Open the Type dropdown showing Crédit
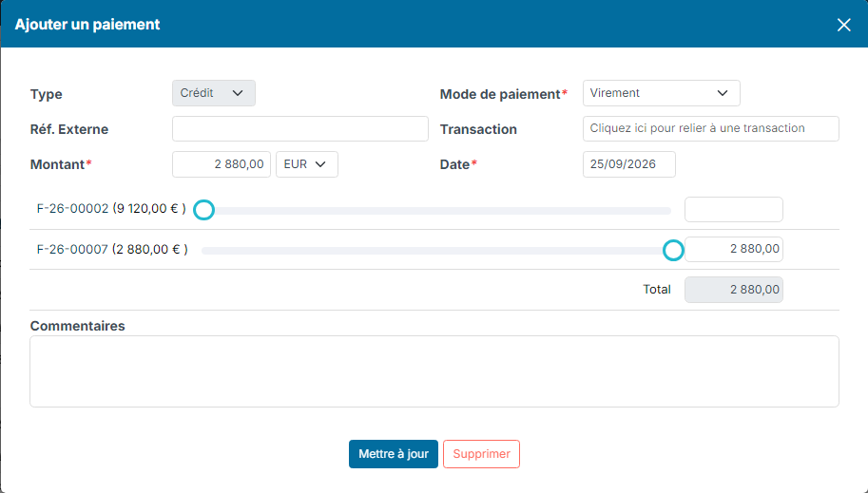Image resolution: width=868 pixels, height=493 pixels. [x=214, y=93]
